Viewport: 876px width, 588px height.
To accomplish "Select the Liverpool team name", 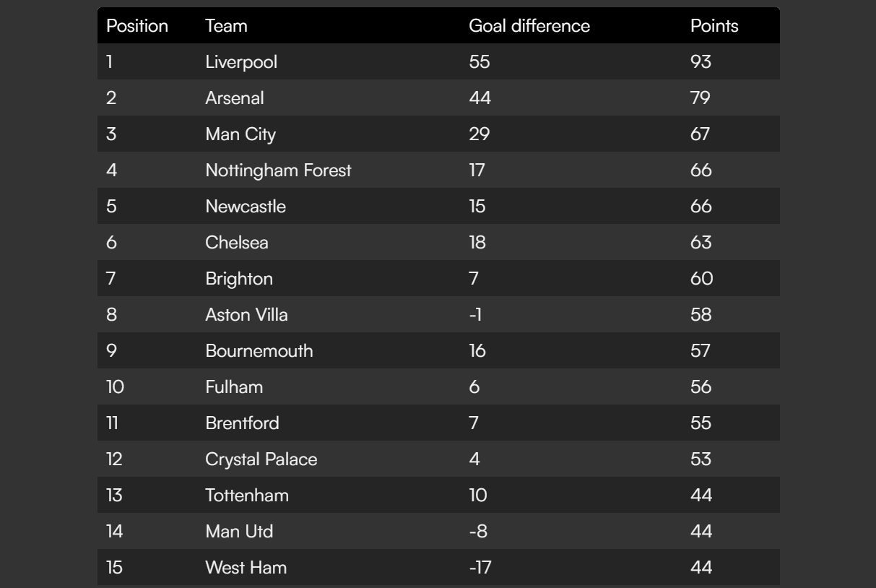I will point(241,62).
